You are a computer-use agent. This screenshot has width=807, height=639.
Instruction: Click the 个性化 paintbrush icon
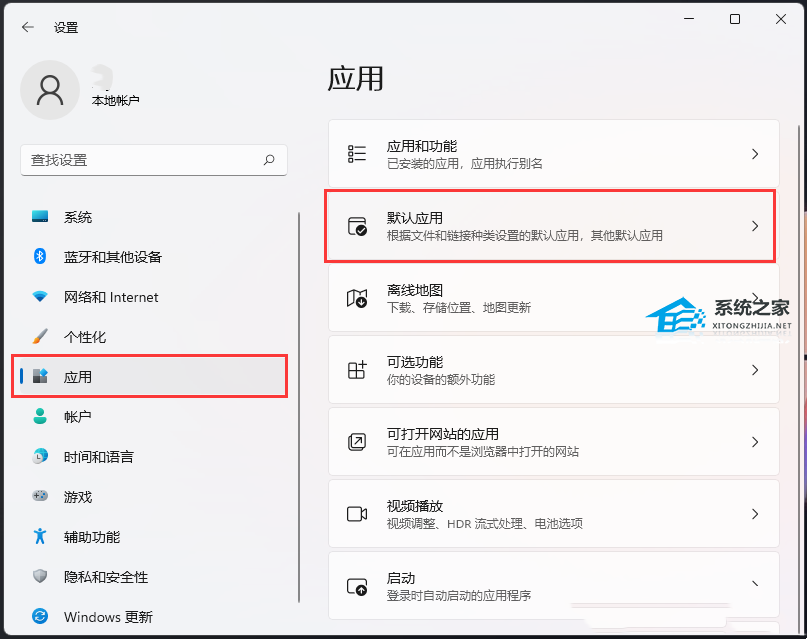pos(40,336)
